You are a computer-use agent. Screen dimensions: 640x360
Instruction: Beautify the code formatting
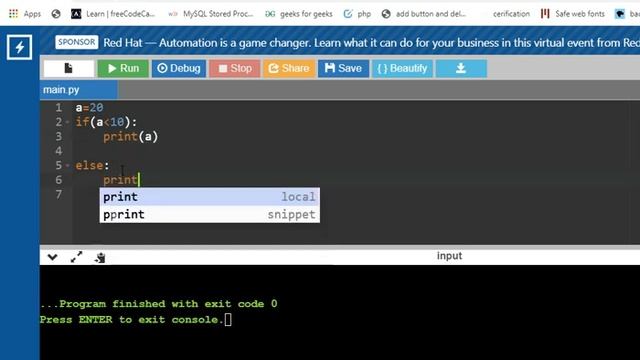[x=402, y=68]
